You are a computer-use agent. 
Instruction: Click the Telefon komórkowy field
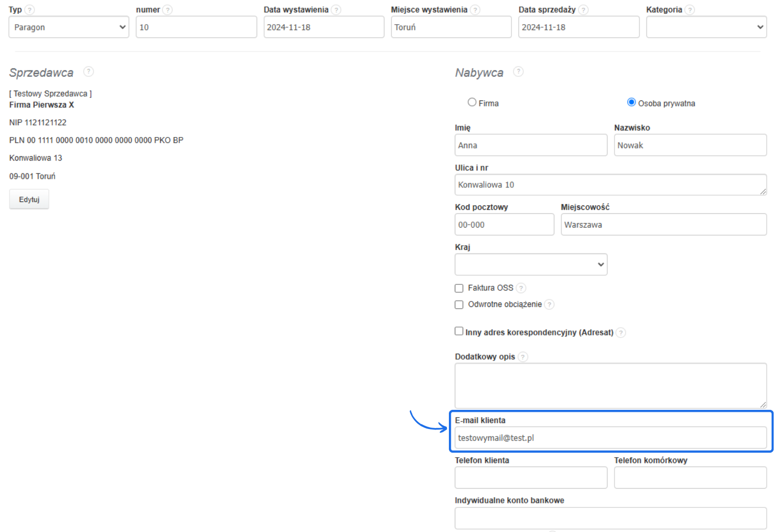[x=690, y=478]
